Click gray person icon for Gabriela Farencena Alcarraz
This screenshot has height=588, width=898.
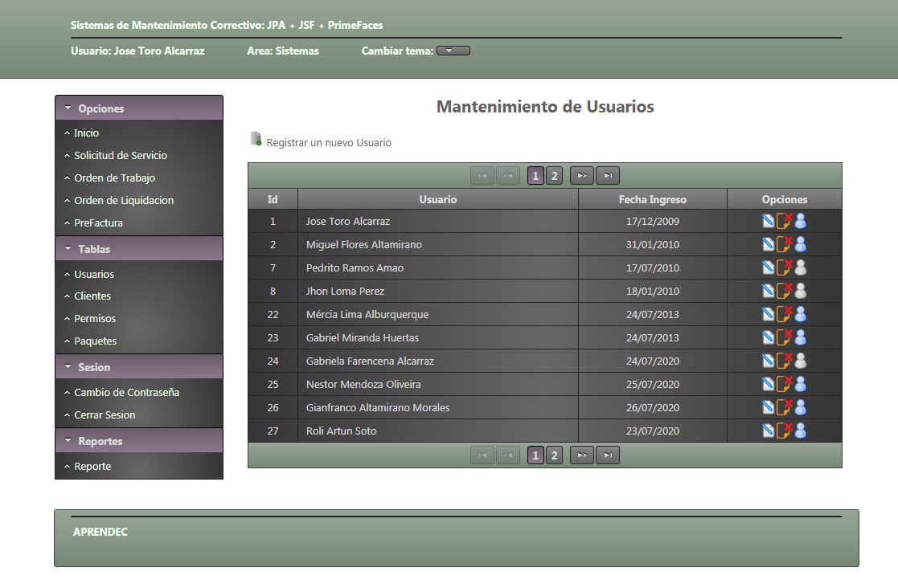click(801, 361)
